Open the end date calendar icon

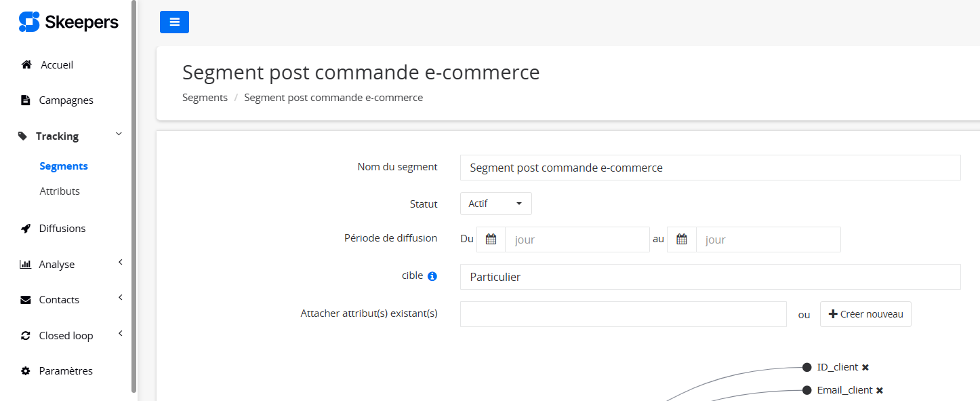point(682,240)
